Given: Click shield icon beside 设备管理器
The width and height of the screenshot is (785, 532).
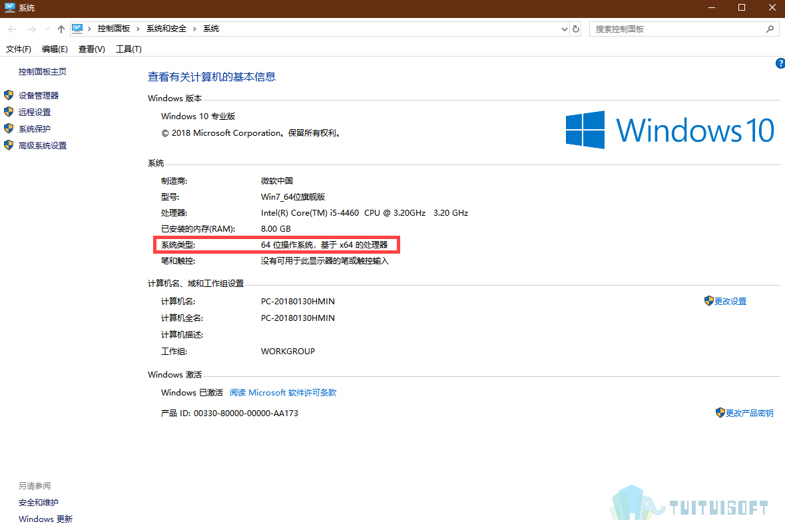Looking at the screenshot, I should coord(9,95).
